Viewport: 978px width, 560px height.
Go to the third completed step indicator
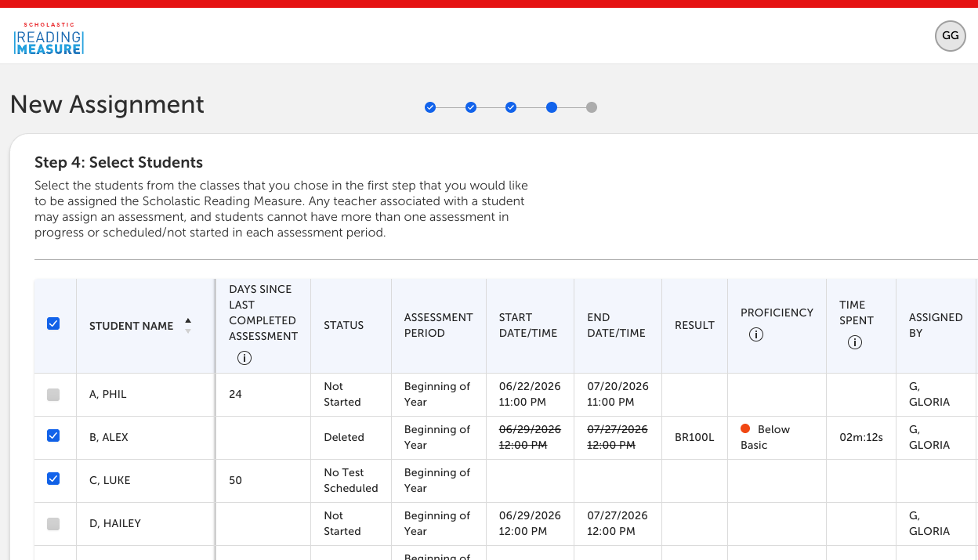(511, 107)
